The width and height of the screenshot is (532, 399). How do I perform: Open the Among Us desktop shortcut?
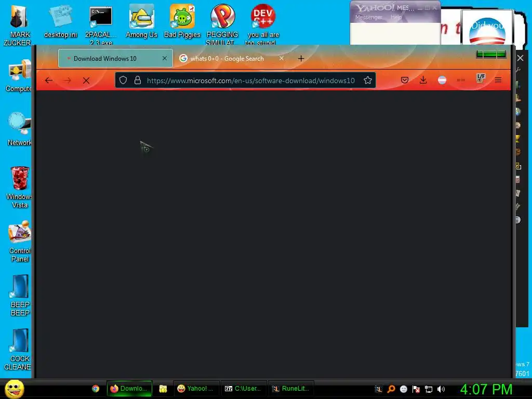(x=141, y=21)
